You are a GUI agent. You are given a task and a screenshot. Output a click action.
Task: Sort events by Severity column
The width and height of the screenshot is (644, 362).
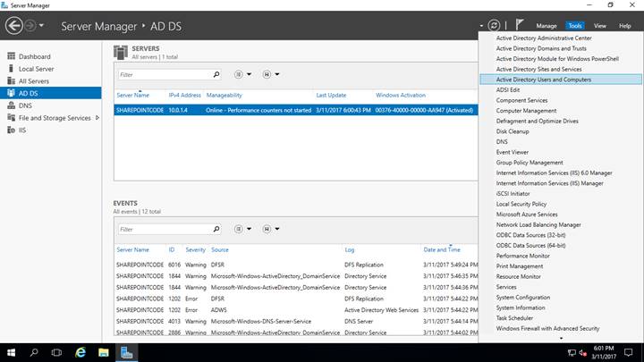coord(195,249)
